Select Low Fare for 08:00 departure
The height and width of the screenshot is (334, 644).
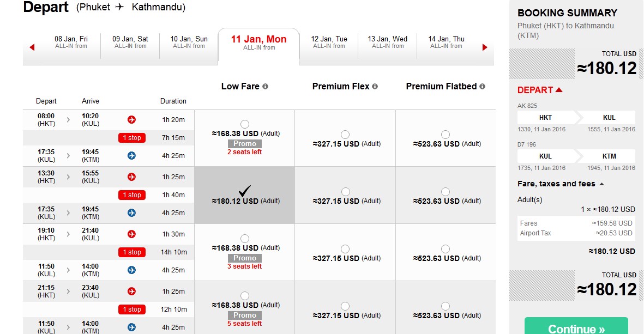coord(245,124)
